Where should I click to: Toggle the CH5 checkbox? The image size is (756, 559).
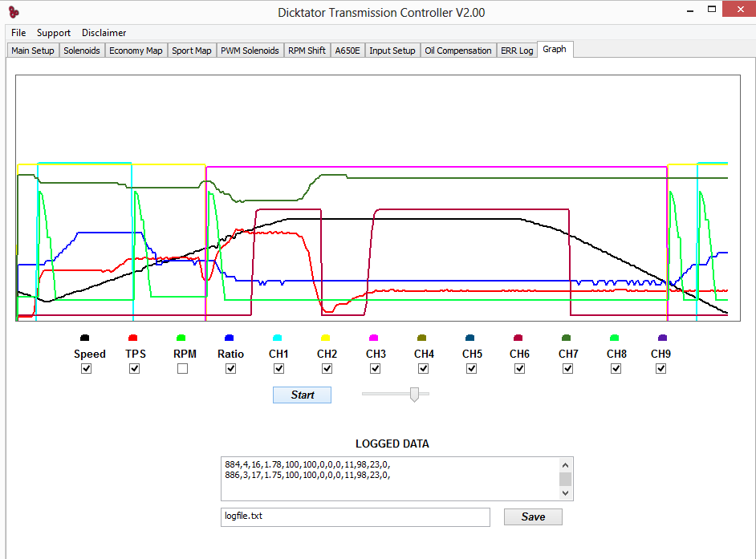472,369
